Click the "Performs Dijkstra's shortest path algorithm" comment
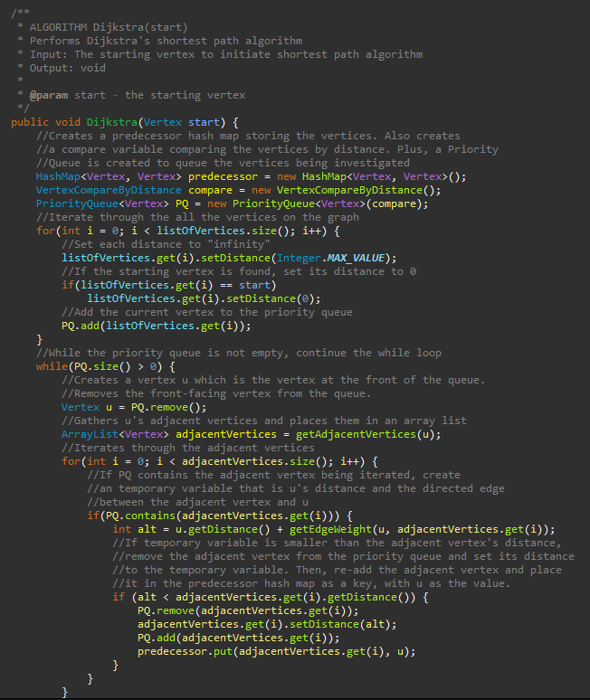The image size is (590, 700). pos(166,41)
